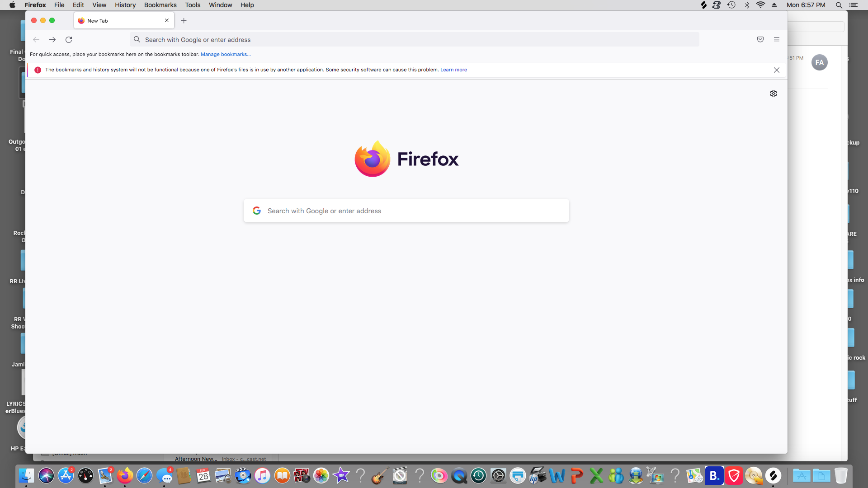The height and width of the screenshot is (488, 868).
Task: Open Booking.com B. icon in Dock
Action: [x=714, y=475]
